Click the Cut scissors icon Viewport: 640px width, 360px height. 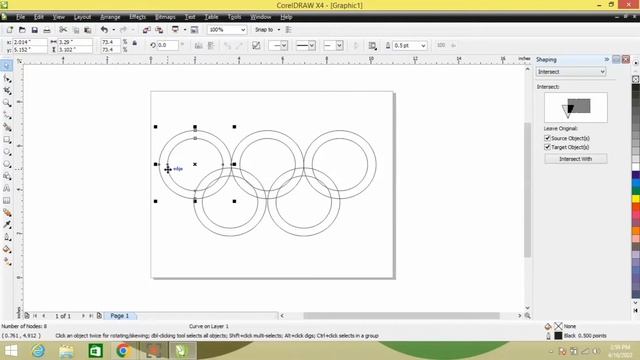[x=63, y=30]
